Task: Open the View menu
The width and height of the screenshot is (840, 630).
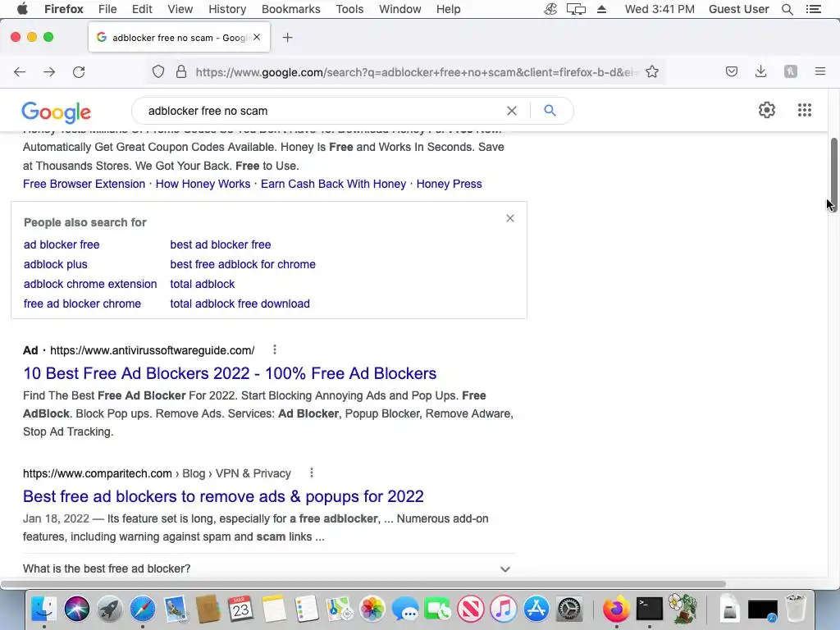Action: pyautogui.click(x=180, y=9)
